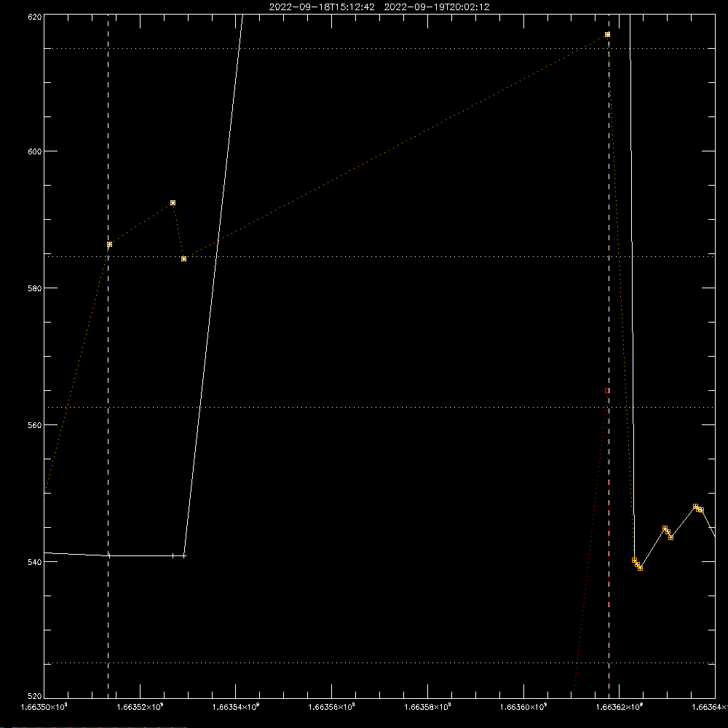Click the orange marker at the peak near 592
This screenshot has height=728, width=728.
pos(173,203)
